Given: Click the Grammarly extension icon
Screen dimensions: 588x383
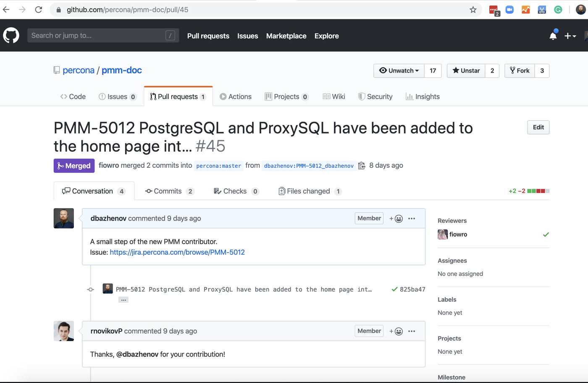Looking at the screenshot, I should point(558,9).
